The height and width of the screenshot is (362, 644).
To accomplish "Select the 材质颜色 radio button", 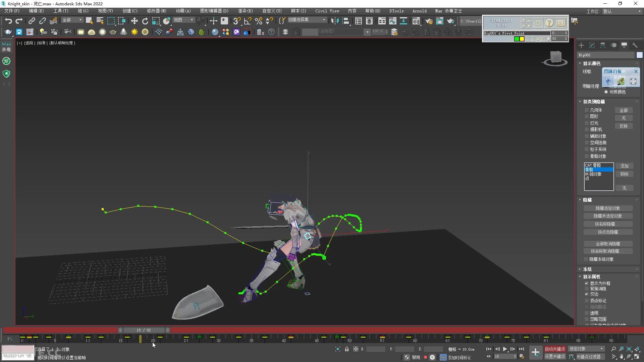I will (x=606, y=92).
